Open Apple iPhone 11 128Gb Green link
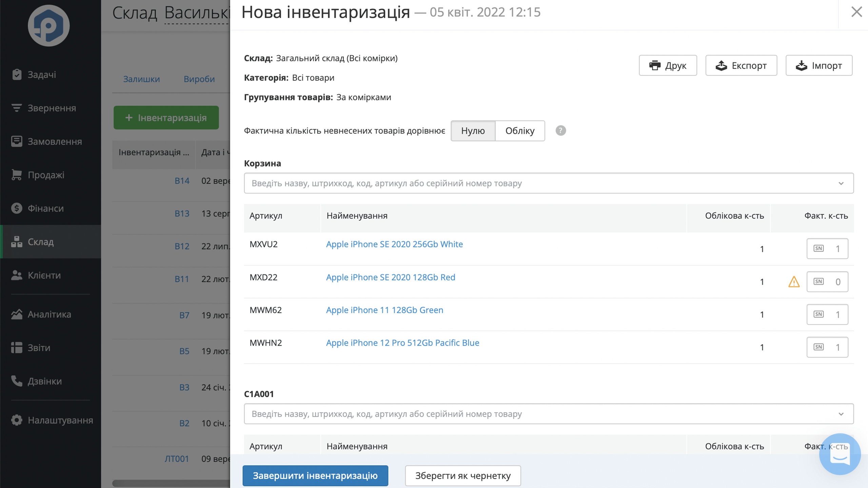Image resolution: width=868 pixels, height=488 pixels. 384,310
